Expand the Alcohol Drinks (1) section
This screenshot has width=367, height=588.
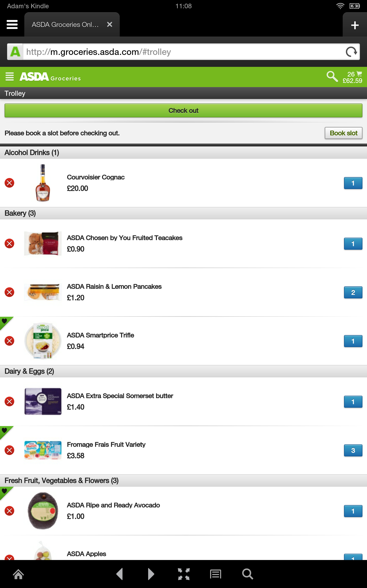32,152
